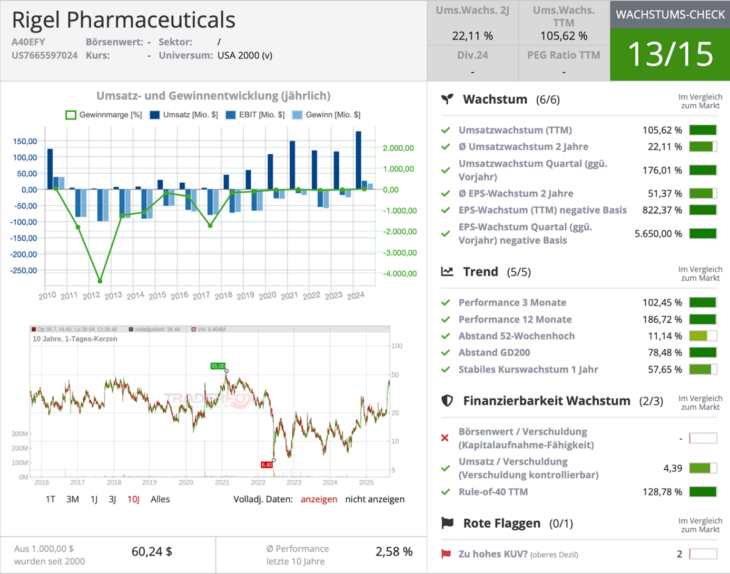Click the Rigel Pharmaceuticals title
This screenshot has width=730, height=574.
point(123,20)
